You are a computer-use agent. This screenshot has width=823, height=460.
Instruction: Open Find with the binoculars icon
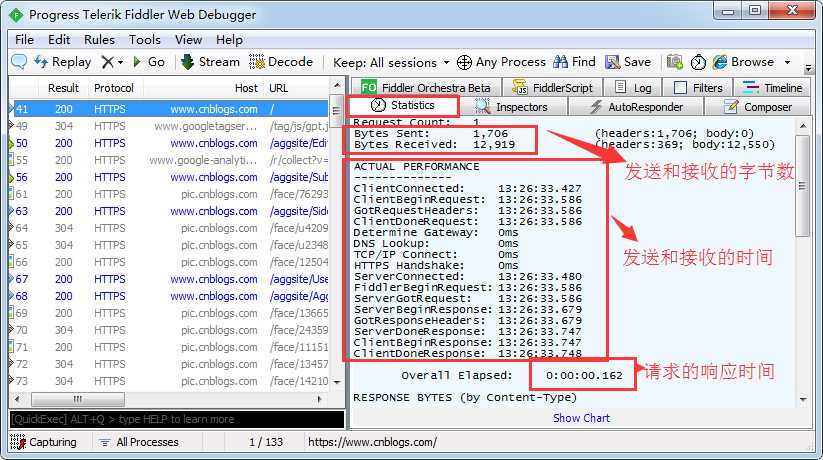(x=574, y=62)
